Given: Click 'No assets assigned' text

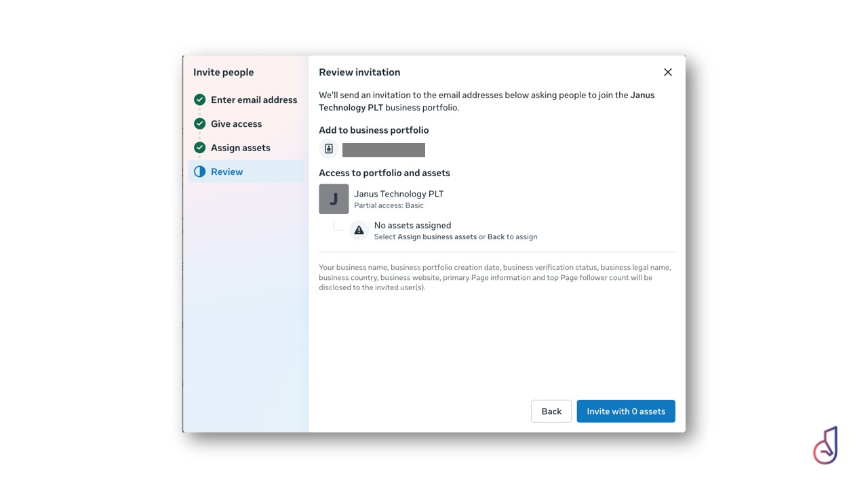Looking at the screenshot, I should [412, 226].
